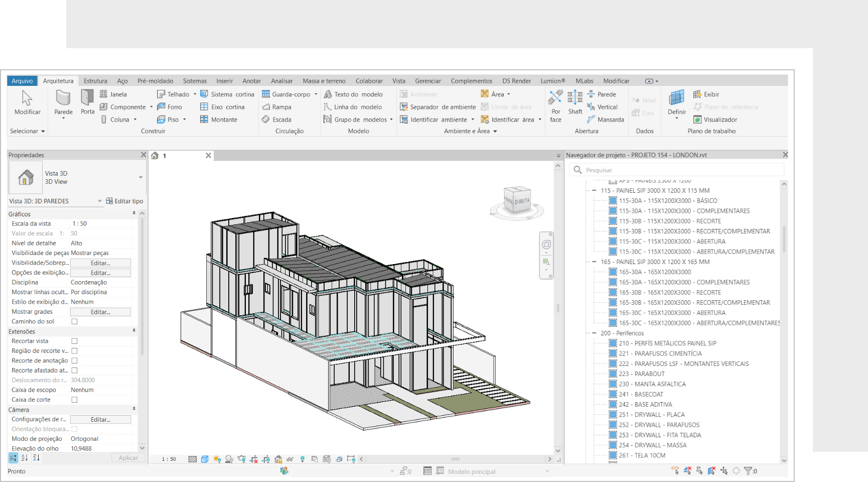Enable the Recortar vista checkbox
This screenshot has height=494, width=868.
(74, 341)
